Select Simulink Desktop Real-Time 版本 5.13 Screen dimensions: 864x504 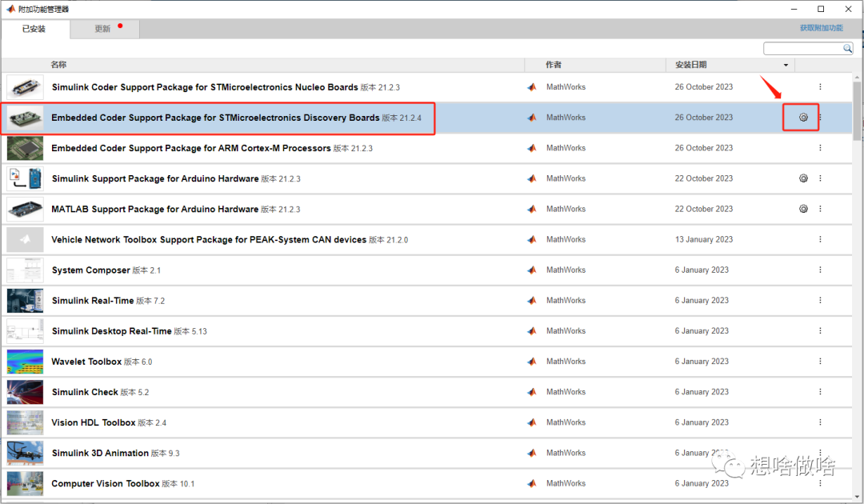pyautogui.click(x=130, y=331)
